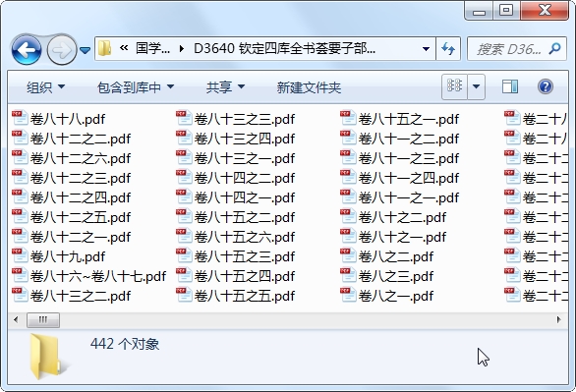Open the 包含到库中 menu

136,87
